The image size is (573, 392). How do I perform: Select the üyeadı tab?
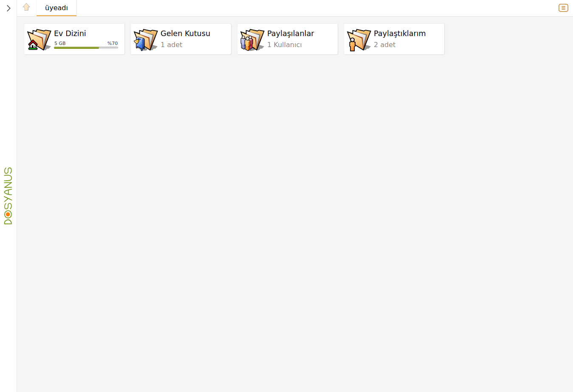pos(56,8)
